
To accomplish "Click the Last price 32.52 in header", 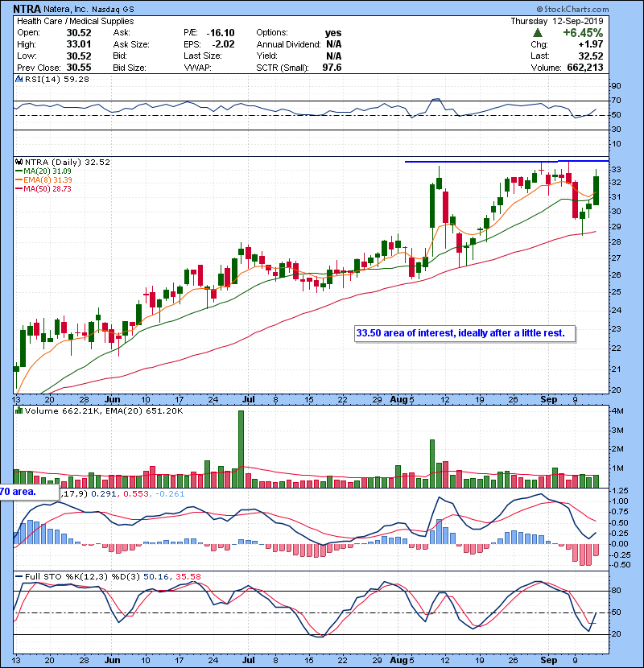I will (591, 56).
